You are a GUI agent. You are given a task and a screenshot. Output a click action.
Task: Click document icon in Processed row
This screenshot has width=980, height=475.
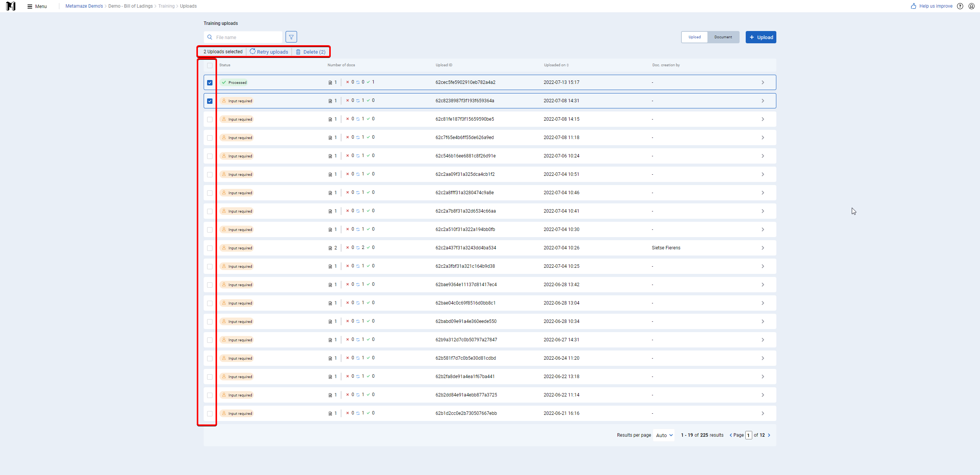[330, 82]
